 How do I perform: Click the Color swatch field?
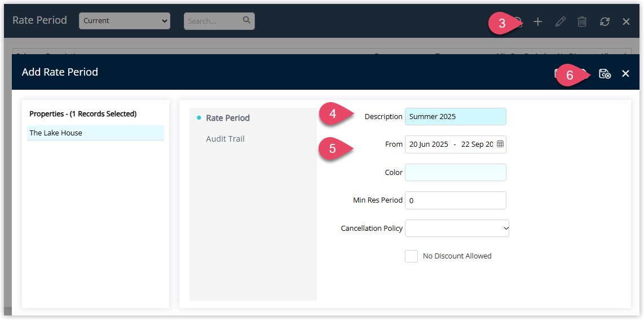click(x=456, y=173)
